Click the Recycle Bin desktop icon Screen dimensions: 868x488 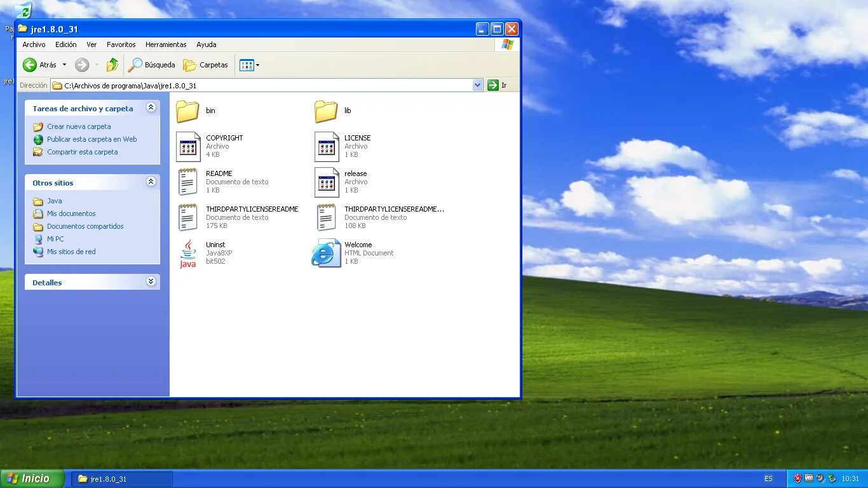pos(23,10)
